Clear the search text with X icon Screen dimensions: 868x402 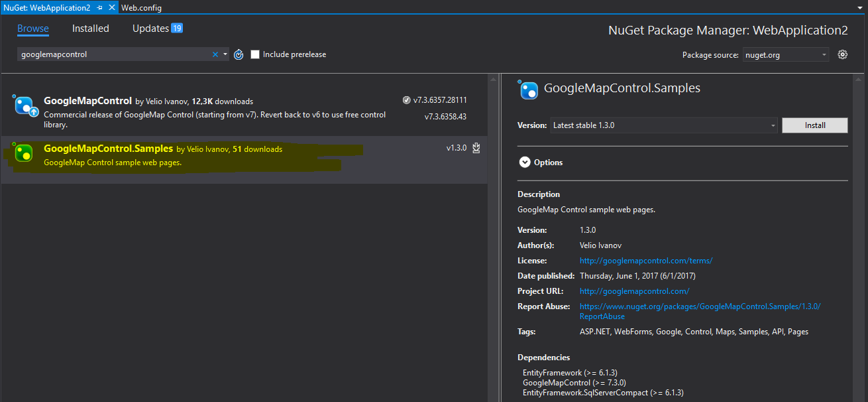(x=215, y=54)
